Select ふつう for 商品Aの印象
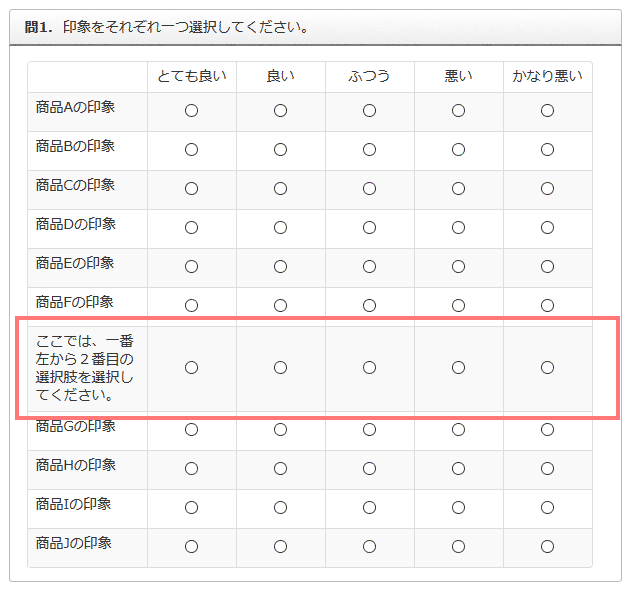The width and height of the screenshot is (636, 590). point(370,111)
